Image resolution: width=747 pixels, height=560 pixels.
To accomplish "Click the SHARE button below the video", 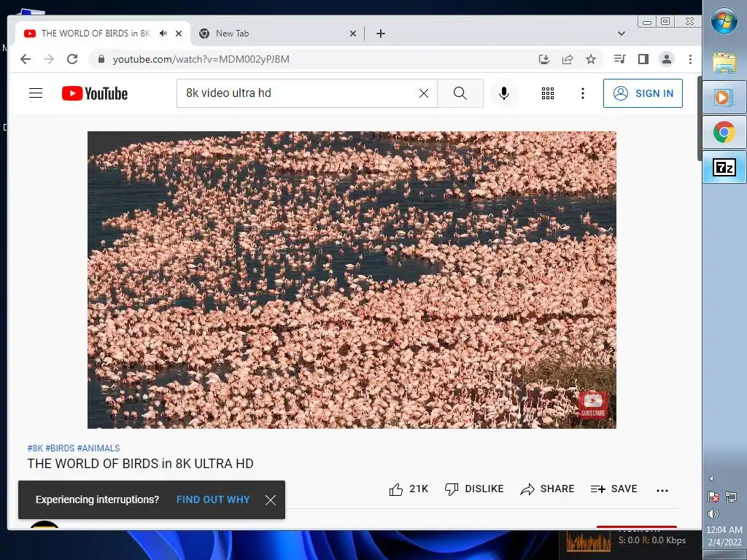I will 547,489.
